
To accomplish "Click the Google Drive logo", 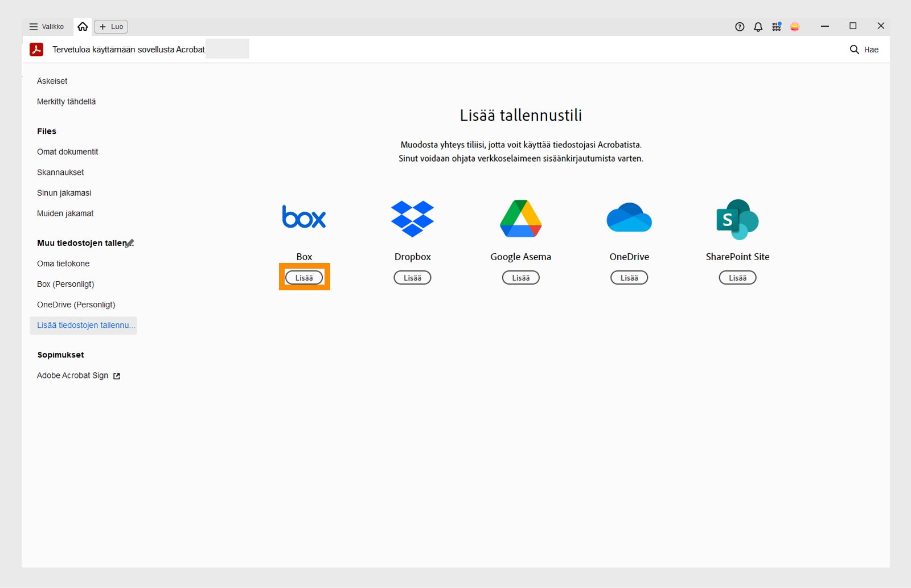I will pyautogui.click(x=521, y=219).
